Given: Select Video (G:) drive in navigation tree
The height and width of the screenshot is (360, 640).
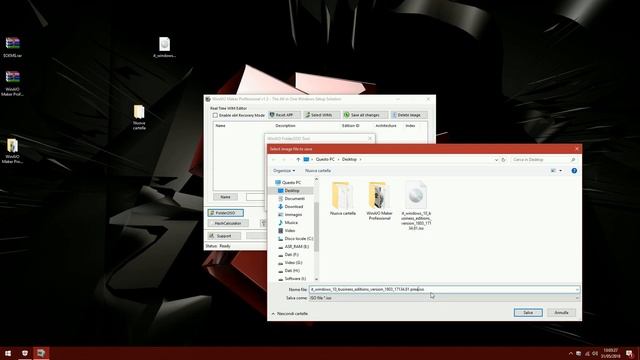Looking at the screenshot, I should click(x=290, y=262).
